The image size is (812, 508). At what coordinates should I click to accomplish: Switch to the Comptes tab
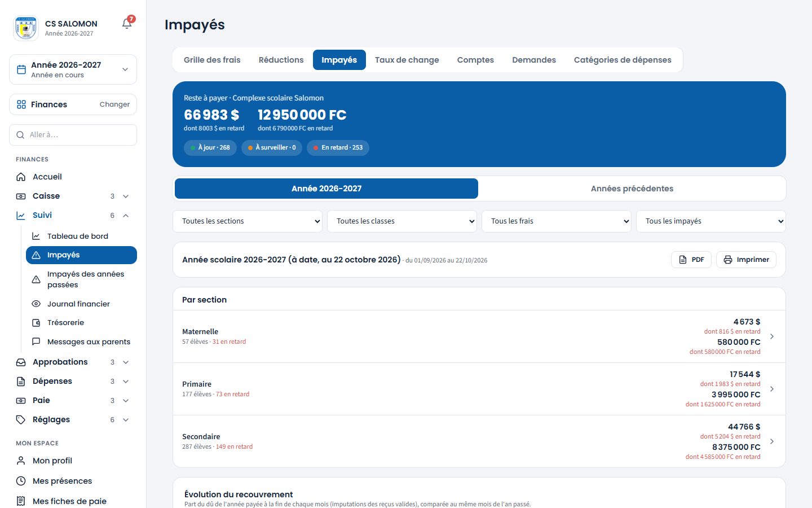[x=475, y=60]
